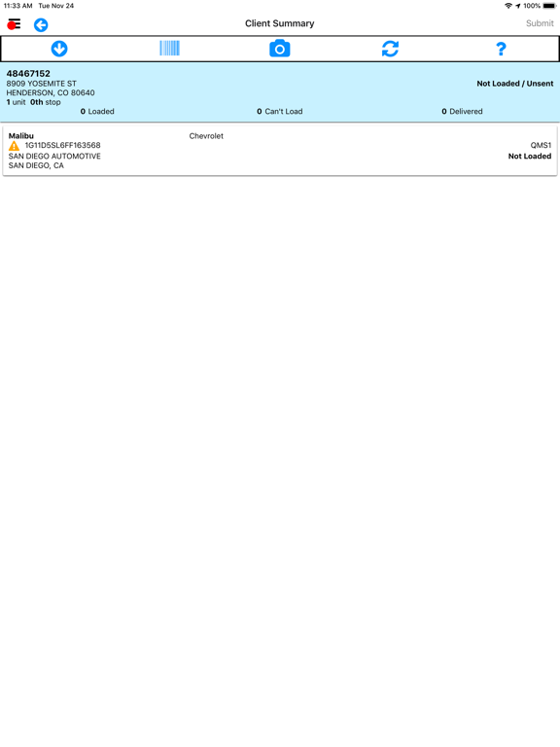This screenshot has height=747, width=560.
Task: Open the barcode scanner
Action: pyautogui.click(x=169, y=48)
